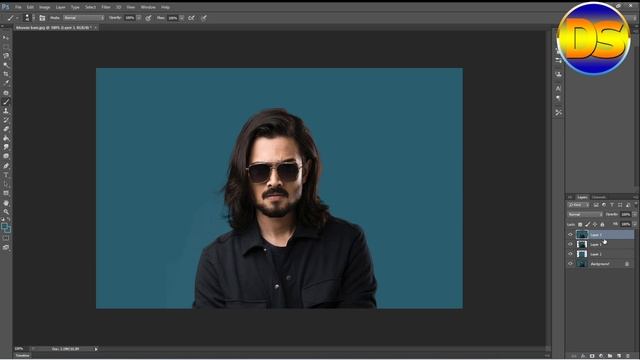Open the Tool Preset picker arrow

17,18
